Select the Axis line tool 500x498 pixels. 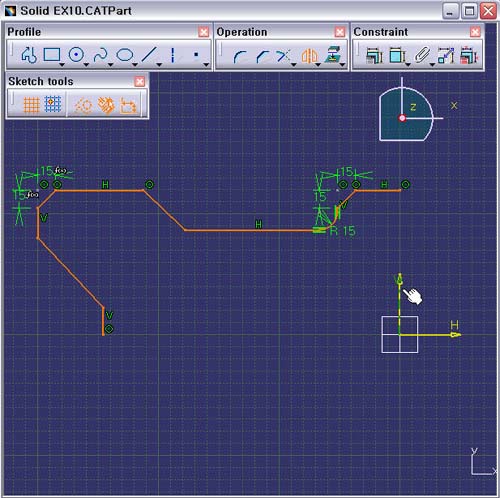point(172,55)
